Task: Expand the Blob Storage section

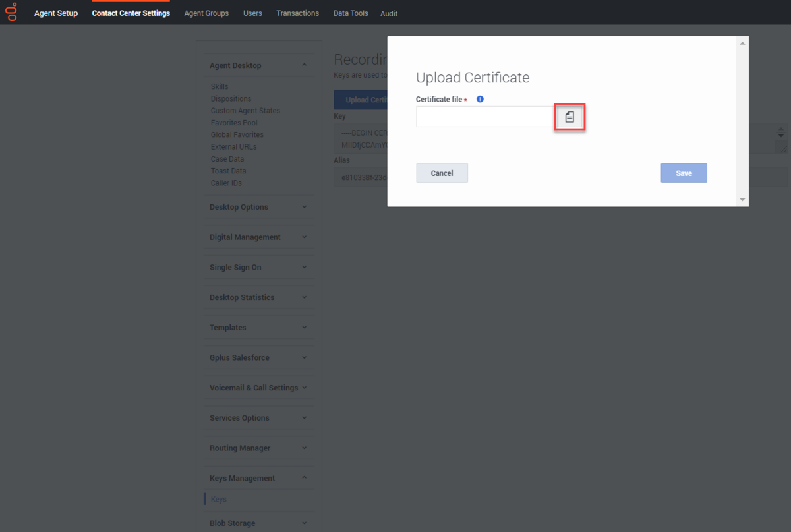Action: pos(258,523)
